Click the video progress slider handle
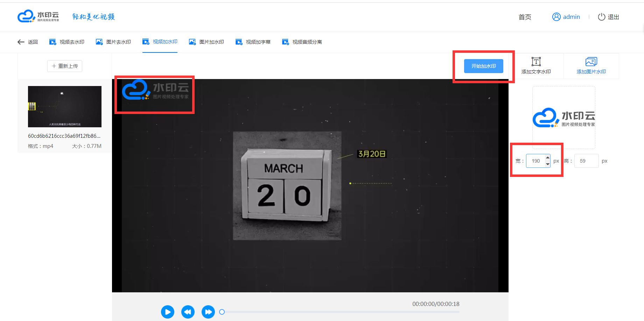 point(222,312)
